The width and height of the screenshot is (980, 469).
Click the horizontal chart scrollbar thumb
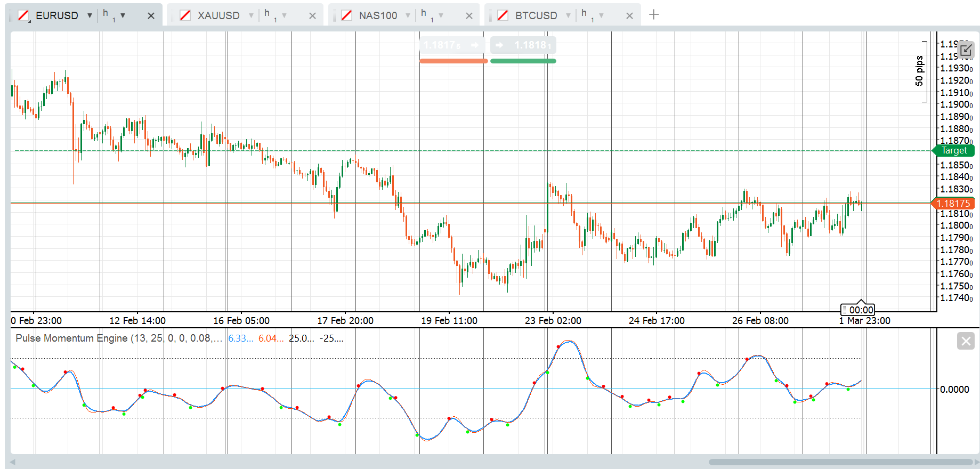[x=840, y=462]
